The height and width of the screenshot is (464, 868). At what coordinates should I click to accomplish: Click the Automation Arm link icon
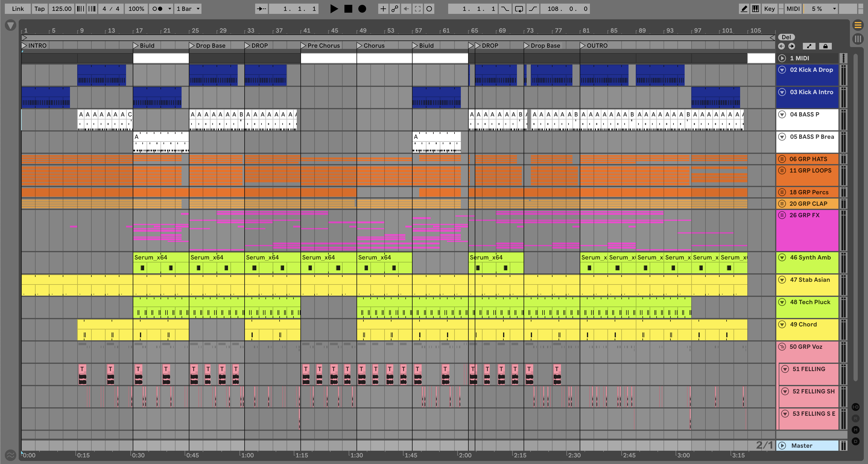click(x=394, y=9)
